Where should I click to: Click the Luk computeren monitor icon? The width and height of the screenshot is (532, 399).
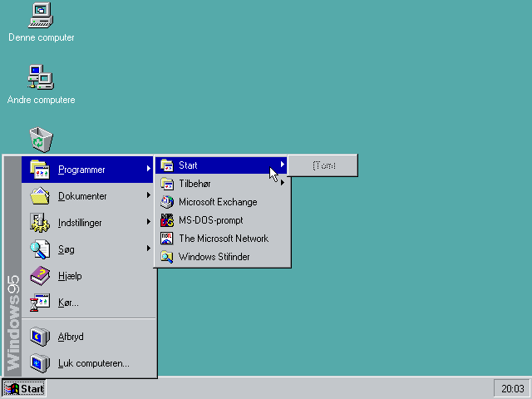40,363
